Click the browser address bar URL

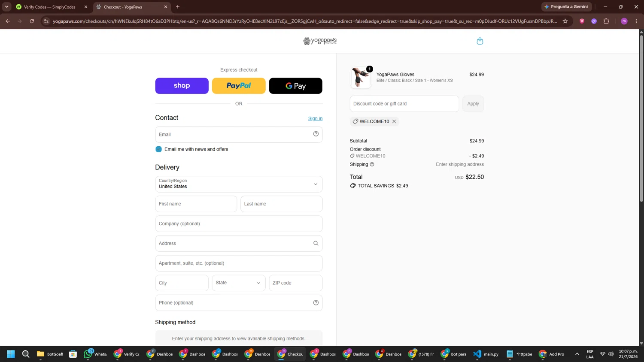point(305,21)
